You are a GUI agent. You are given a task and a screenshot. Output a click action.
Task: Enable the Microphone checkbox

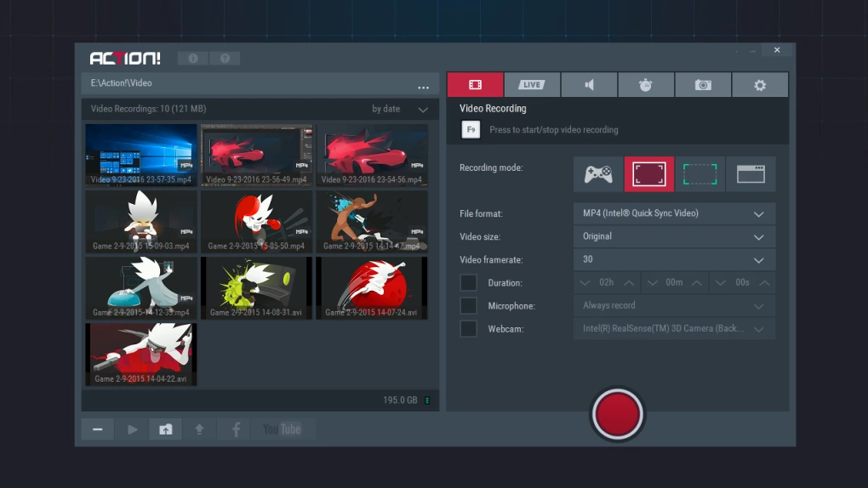[468, 305]
